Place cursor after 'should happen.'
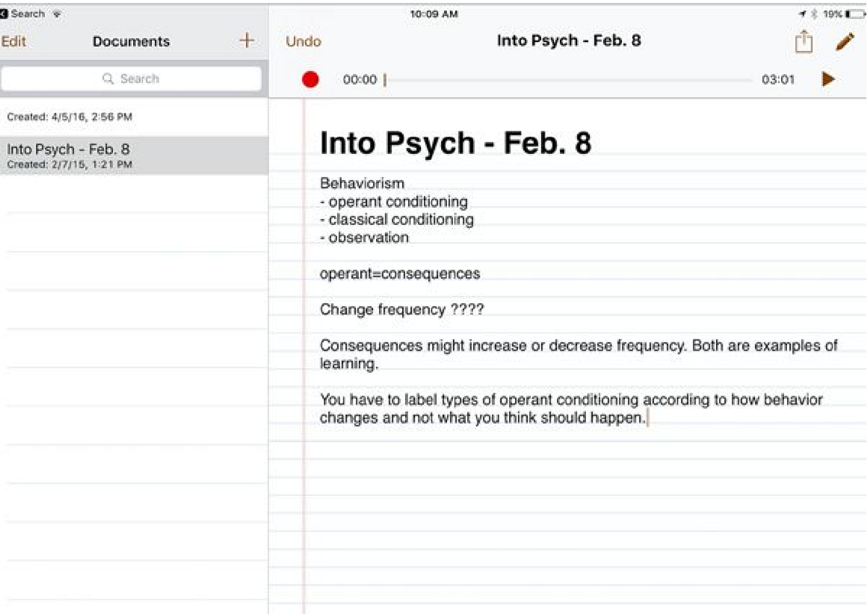The image size is (868, 614). tap(647, 418)
